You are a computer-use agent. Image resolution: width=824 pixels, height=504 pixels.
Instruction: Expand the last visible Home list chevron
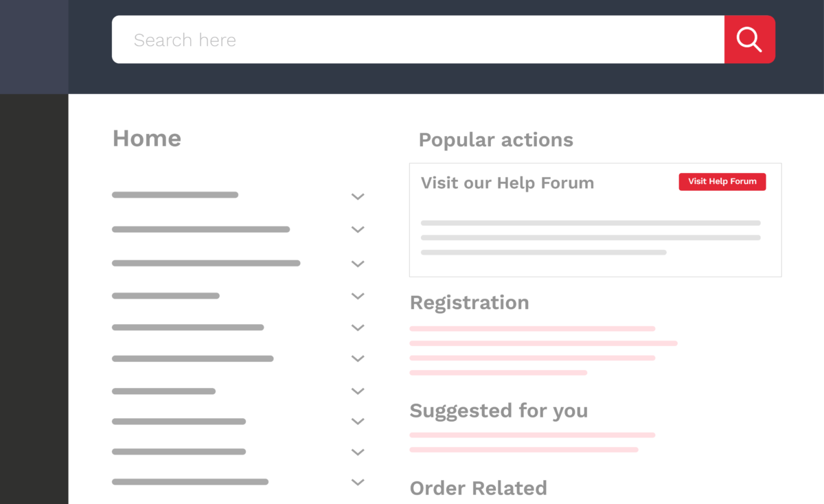tap(358, 482)
